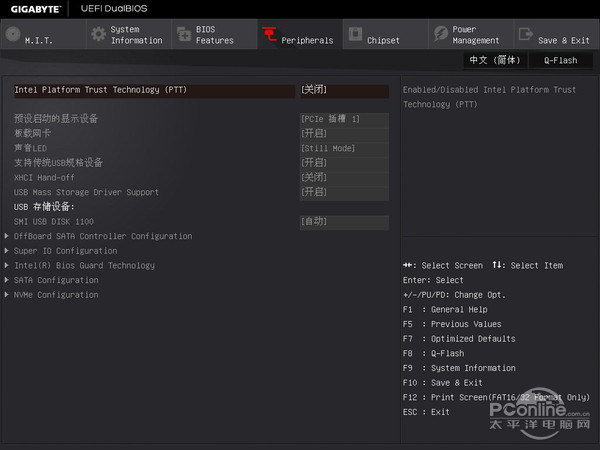Expand the Super IO Configuration arrow
This screenshot has width=600, height=450.
7,251
